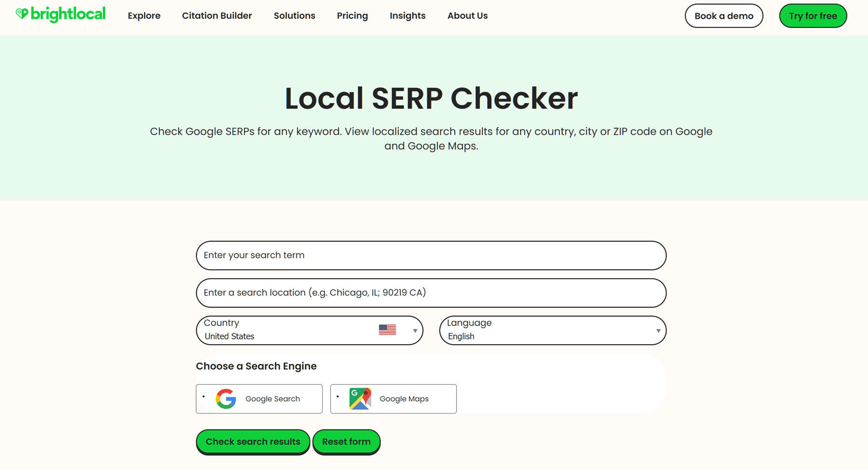This screenshot has width=868, height=470.
Task: Go to the Pricing page
Action: pyautogui.click(x=352, y=16)
